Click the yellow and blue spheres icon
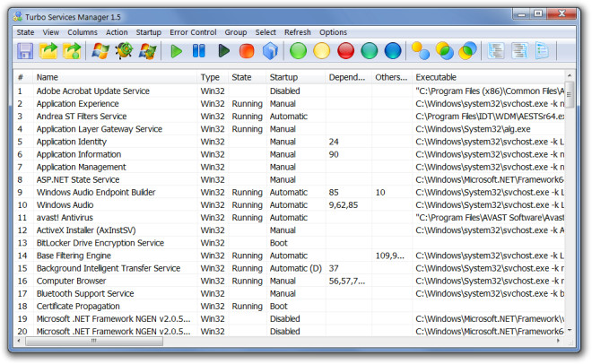Image resolution: width=592 pixels, height=364 pixels. (421, 51)
